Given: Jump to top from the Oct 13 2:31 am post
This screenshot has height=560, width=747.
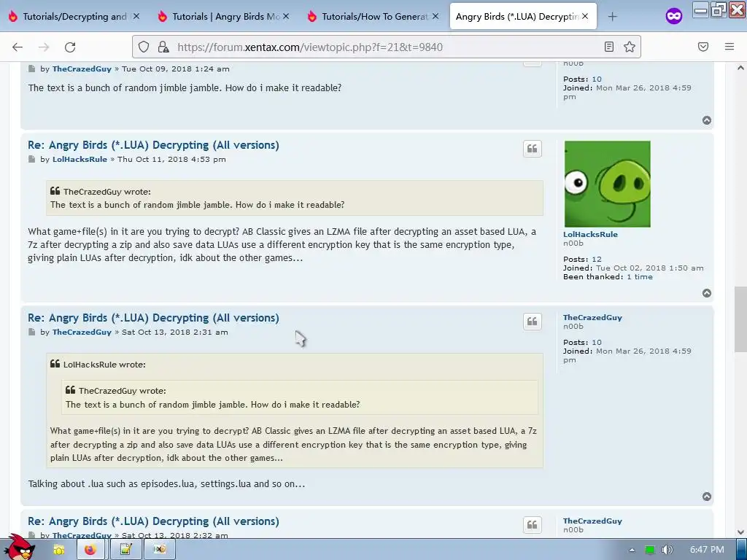Looking at the screenshot, I should tap(706, 497).
